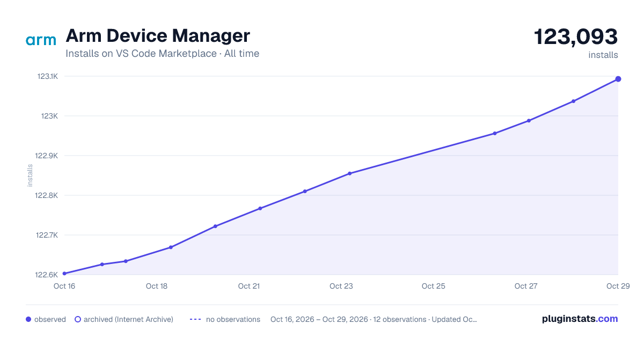This screenshot has height=338, width=644.
Task: Select the data point at Oct 27
Action: 529,121
